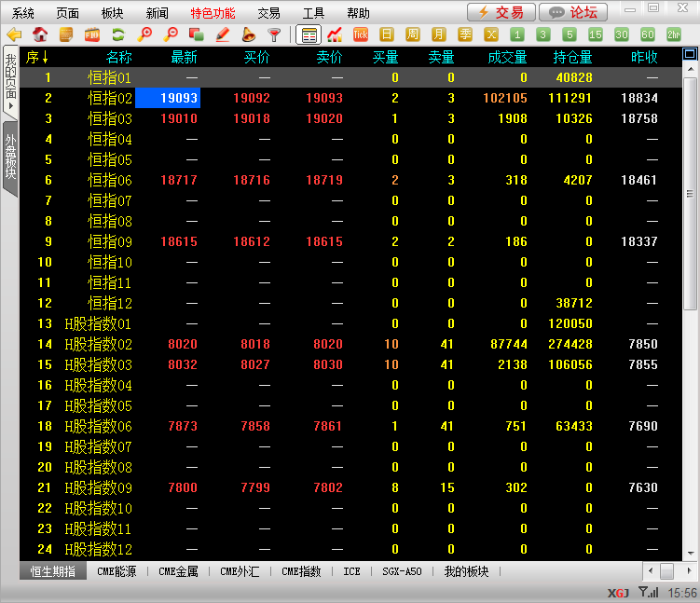Switch to the CME金属 tab

tap(178, 571)
